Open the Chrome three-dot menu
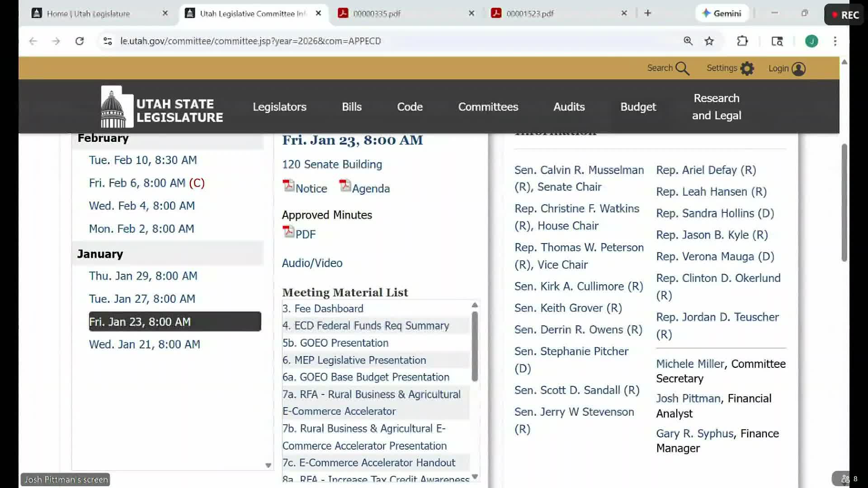This screenshot has height=488, width=868. [835, 41]
